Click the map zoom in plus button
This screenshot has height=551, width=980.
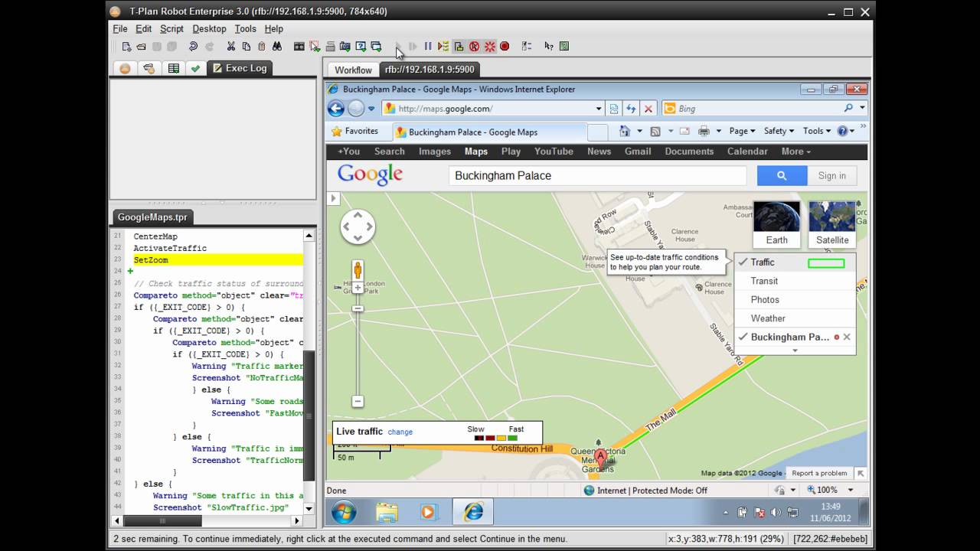pyautogui.click(x=358, y=289)
